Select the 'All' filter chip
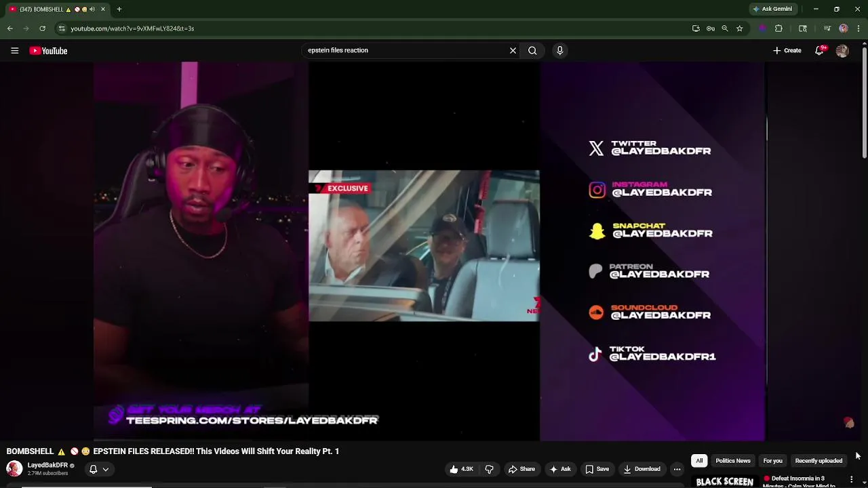Image resolution: width=868 pixels, height=488 pixels. point(699,461)
